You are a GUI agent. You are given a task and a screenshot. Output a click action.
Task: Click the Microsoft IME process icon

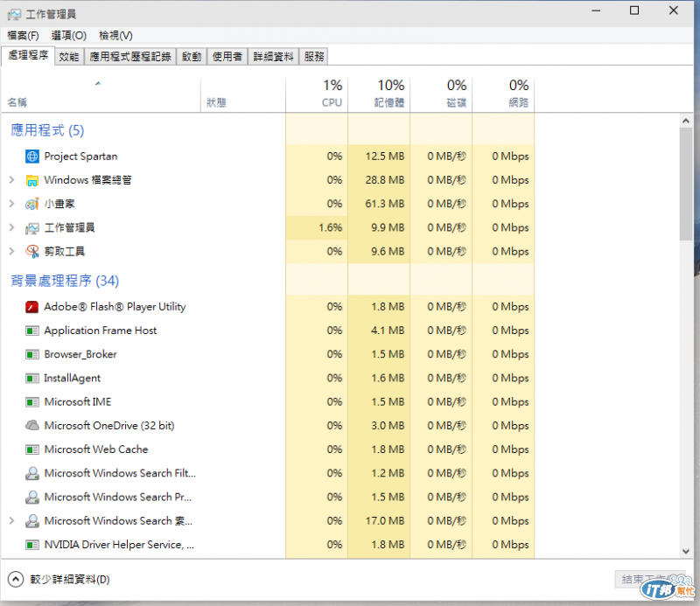tap(32, 402)
